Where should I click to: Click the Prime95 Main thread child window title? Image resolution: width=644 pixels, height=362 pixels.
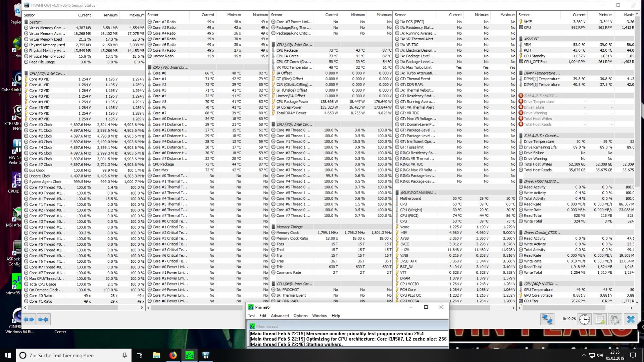click(x=267, y=326)
